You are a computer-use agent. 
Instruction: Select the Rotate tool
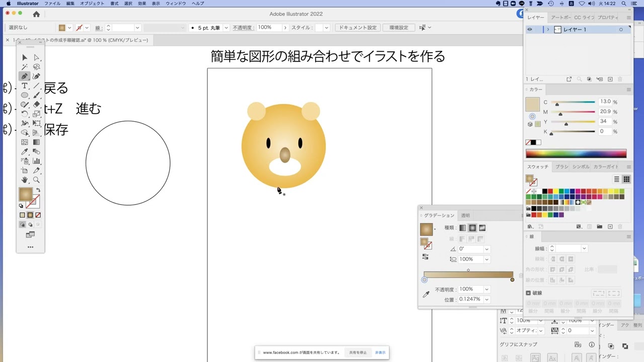pyautogui.click(x=24, y=114)
